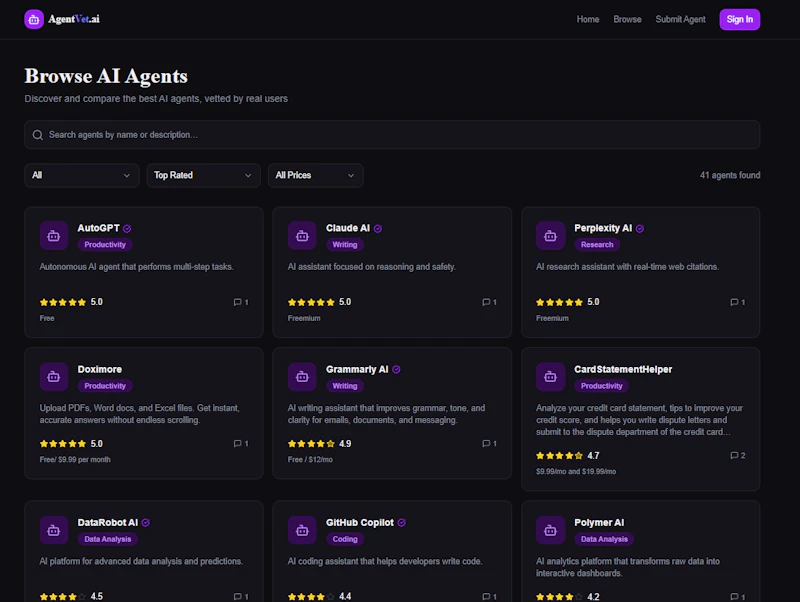This screenshot has height=602, width=800.
Task: Open the Doximore agent title
Action: [99, 369]
